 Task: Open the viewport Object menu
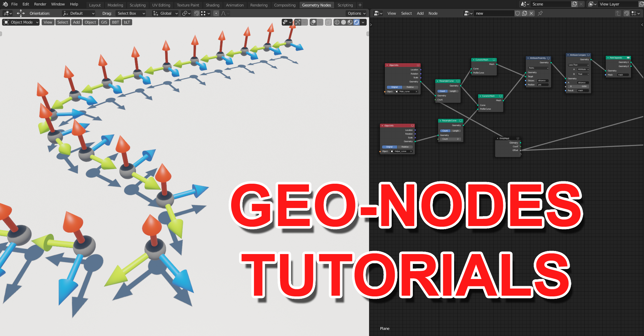coord(90,22)
